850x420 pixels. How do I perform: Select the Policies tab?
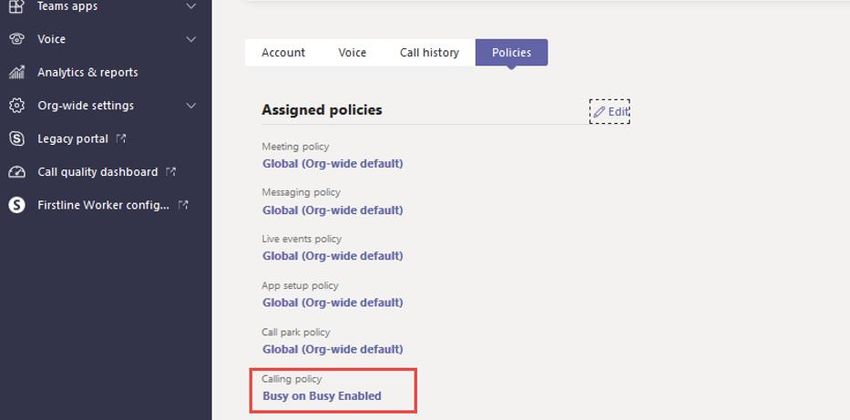tap(512, 53)
